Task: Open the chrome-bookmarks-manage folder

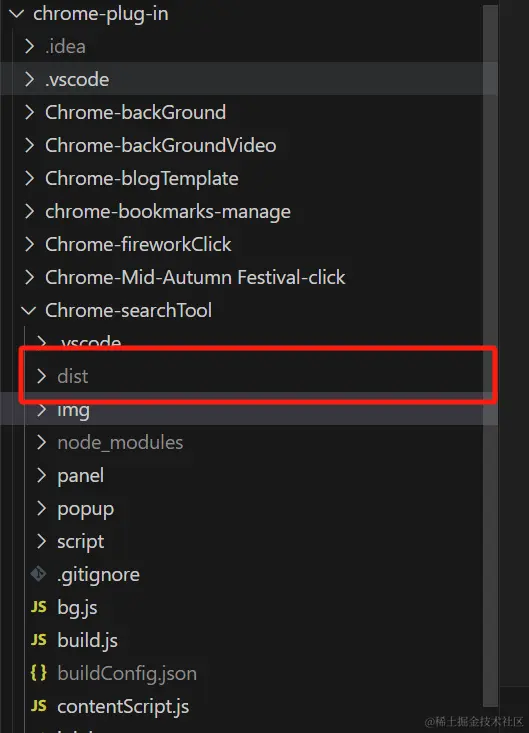Action: 168,212
